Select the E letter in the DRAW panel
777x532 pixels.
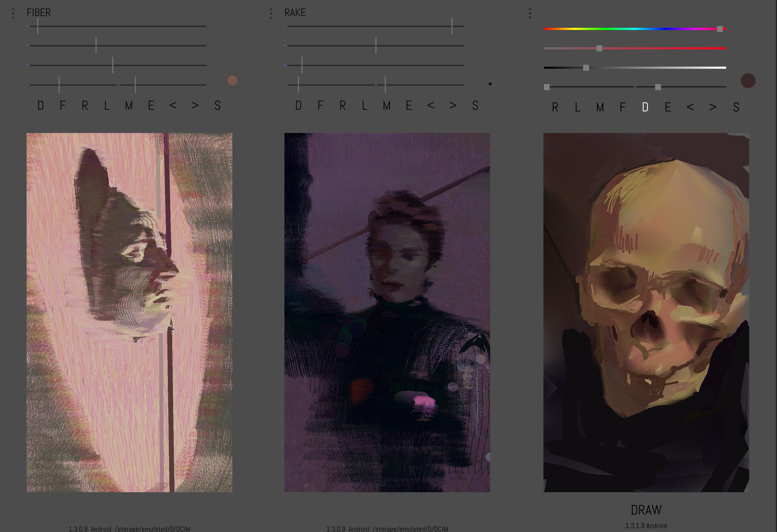[668, 107]
